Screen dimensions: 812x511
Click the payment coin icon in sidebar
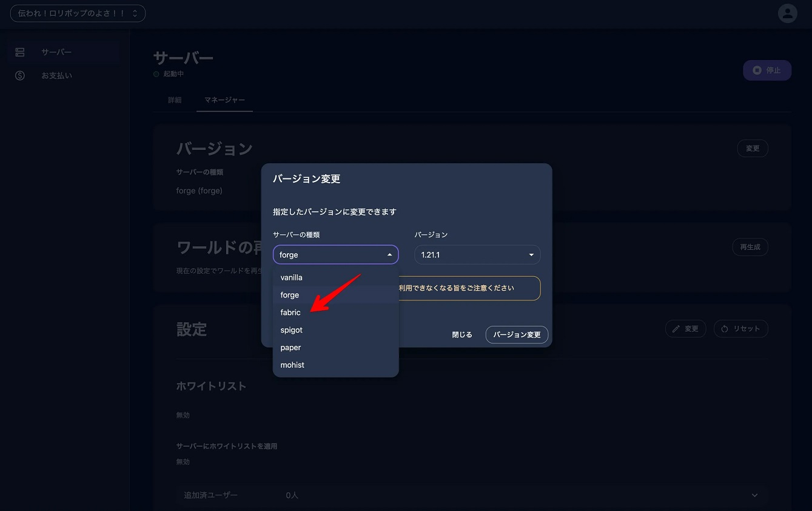(20, 76)
